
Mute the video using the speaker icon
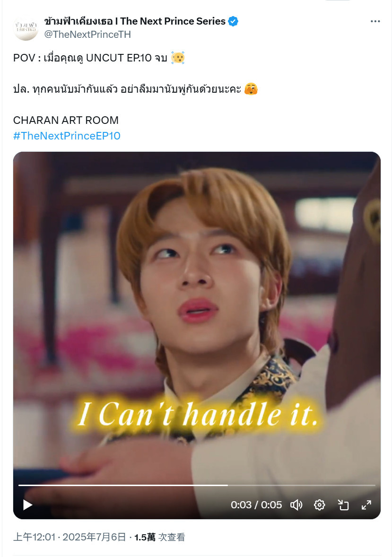click(296, 505)
